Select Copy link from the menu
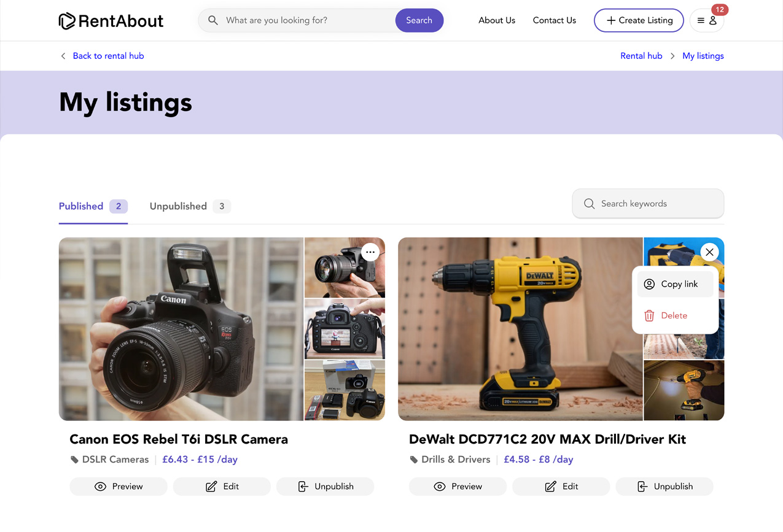The height and width of the screenshot is (532, 783). (675, 284)
